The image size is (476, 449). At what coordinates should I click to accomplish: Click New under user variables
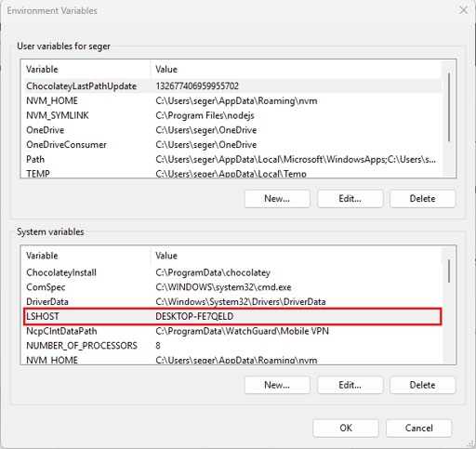point(277,199)
